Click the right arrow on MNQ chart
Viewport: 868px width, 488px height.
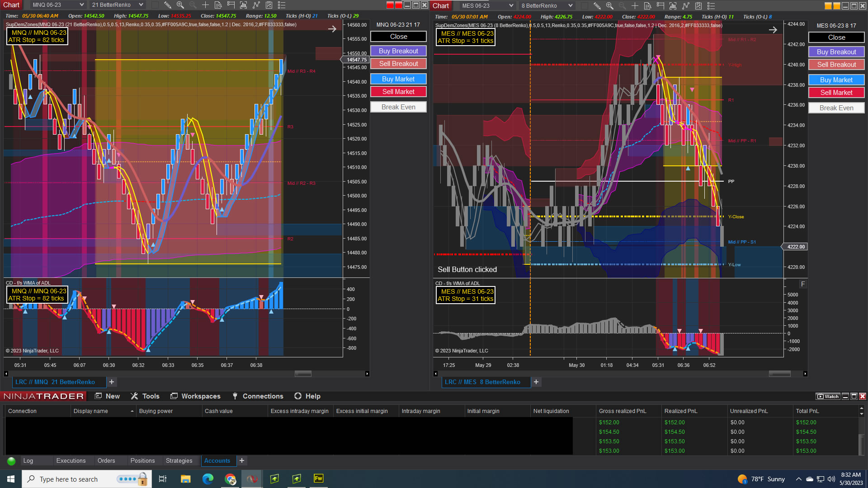[x=332, y=29]
